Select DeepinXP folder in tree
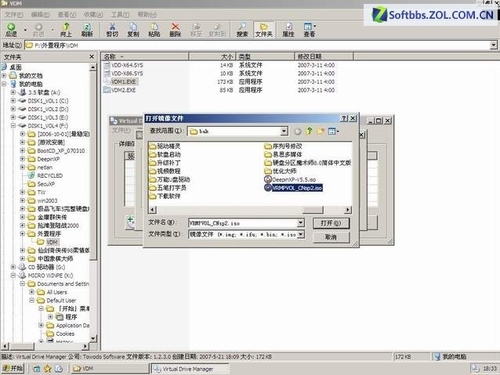The image size is (500, 375). 48,159
